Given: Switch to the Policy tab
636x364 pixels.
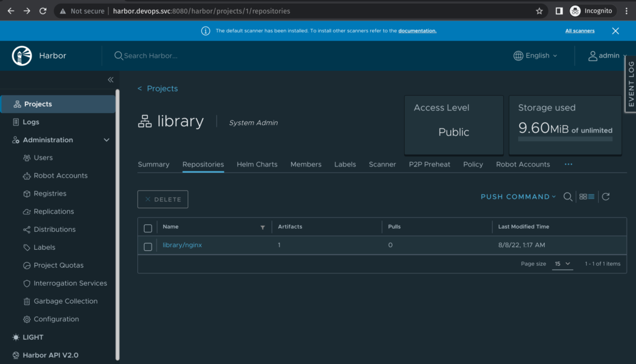Looking at the screenshot, I should 473,165.
